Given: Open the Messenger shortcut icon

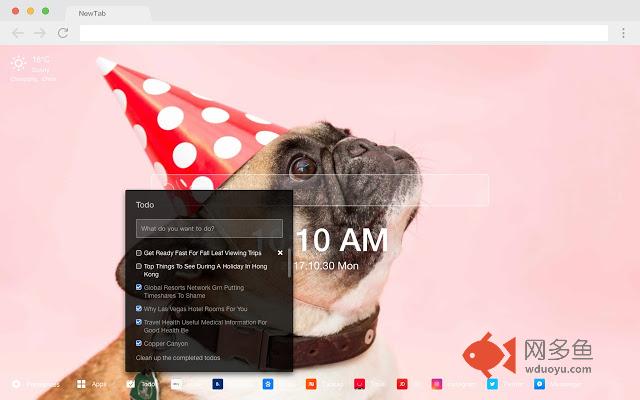Looking at the screenshot, I should (539, 384).
